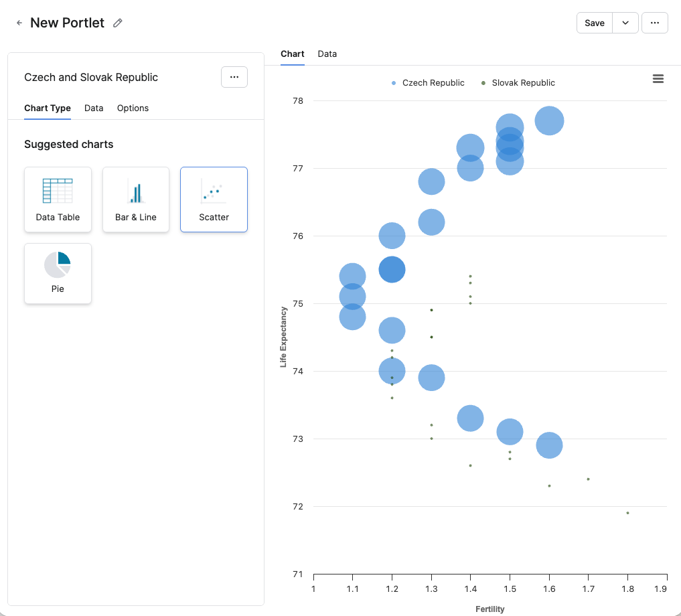Expand the Save dropdown arrow
This screenshot has width=681, height=616.
(625, 23)
